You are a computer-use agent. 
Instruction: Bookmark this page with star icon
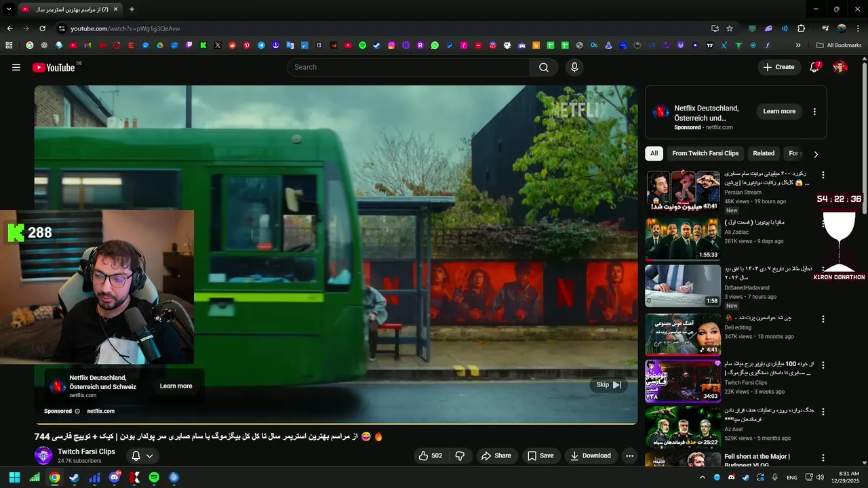(730, 28)
